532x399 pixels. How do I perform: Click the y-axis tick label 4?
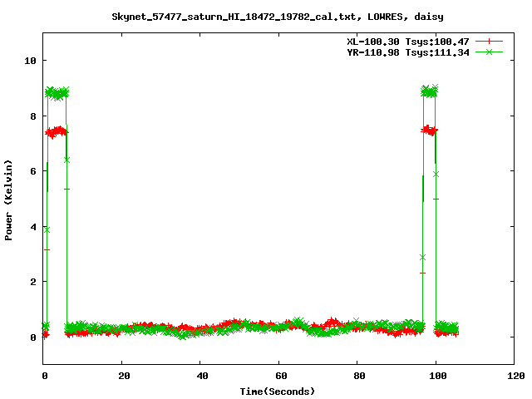tap(33, 227)
